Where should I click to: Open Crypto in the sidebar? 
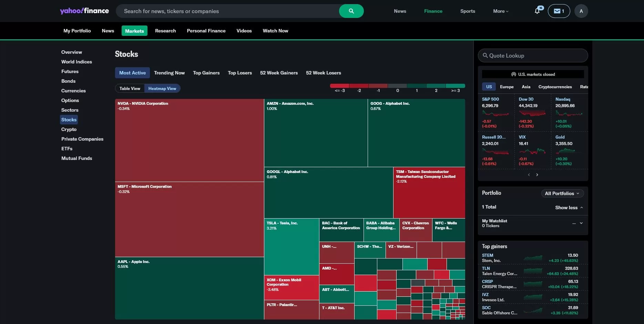(x=69, y=129)
